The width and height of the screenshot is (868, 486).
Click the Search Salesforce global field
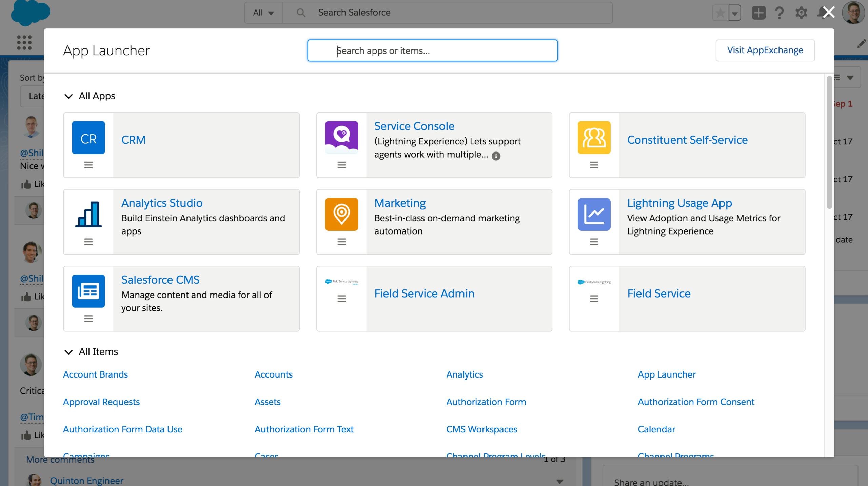pyautogui.click(x=447, y=13)
